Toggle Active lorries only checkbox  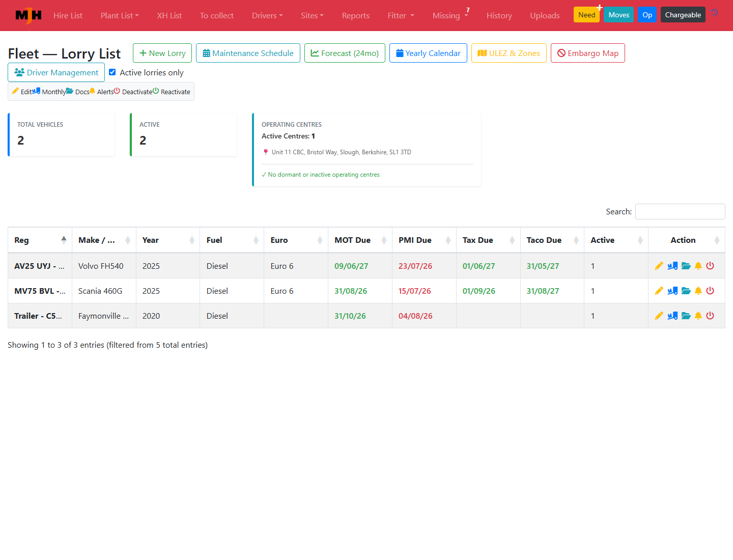(112, 72)
